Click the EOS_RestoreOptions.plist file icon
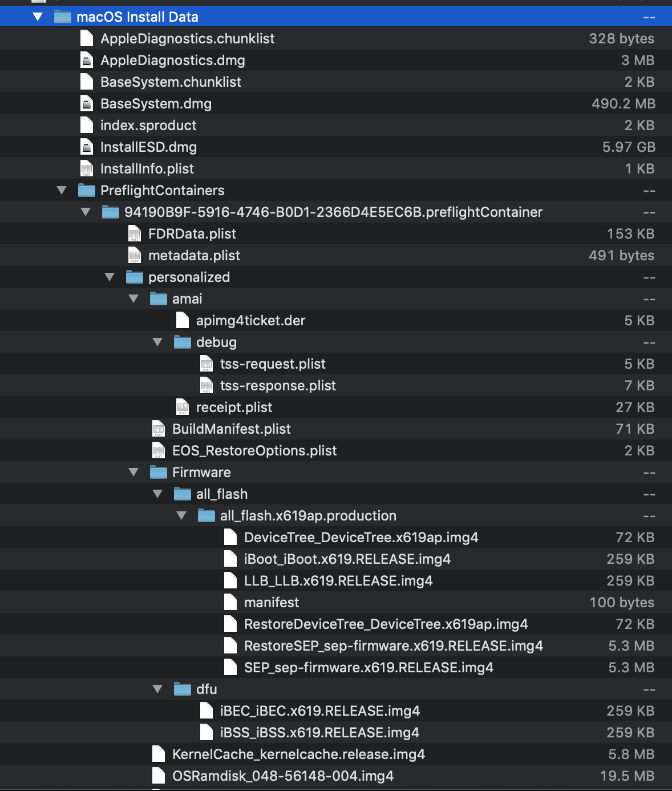This screenshot has height=791, width=672. pos(159,451)
